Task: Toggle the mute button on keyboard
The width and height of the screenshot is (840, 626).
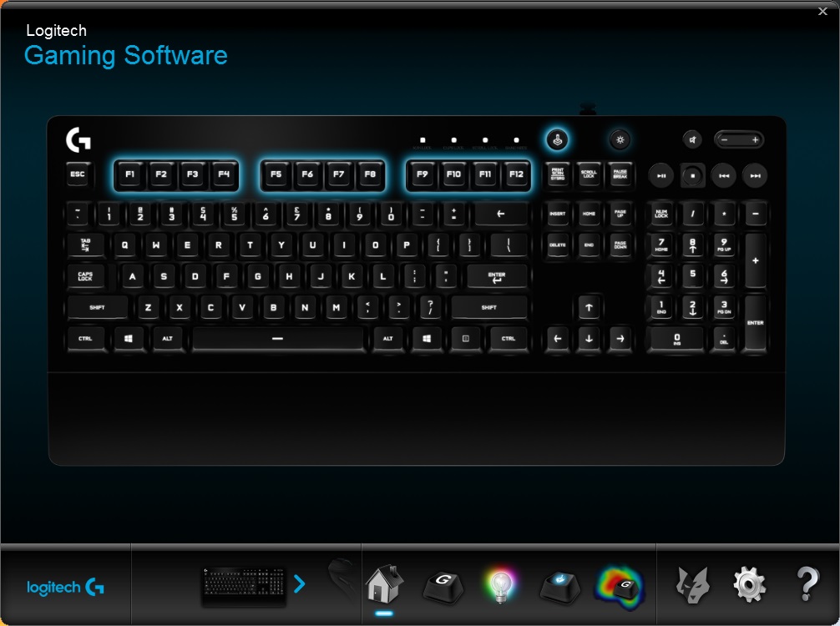Action: [692, 140]
